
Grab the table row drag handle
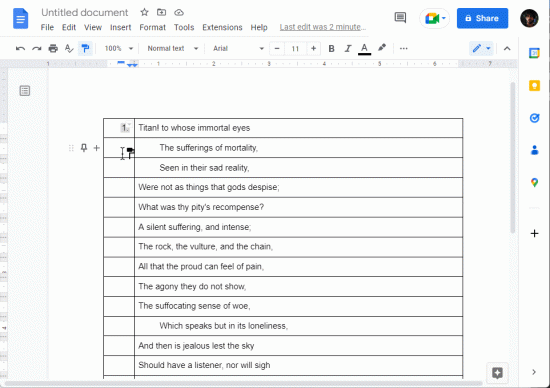[71, 148]
